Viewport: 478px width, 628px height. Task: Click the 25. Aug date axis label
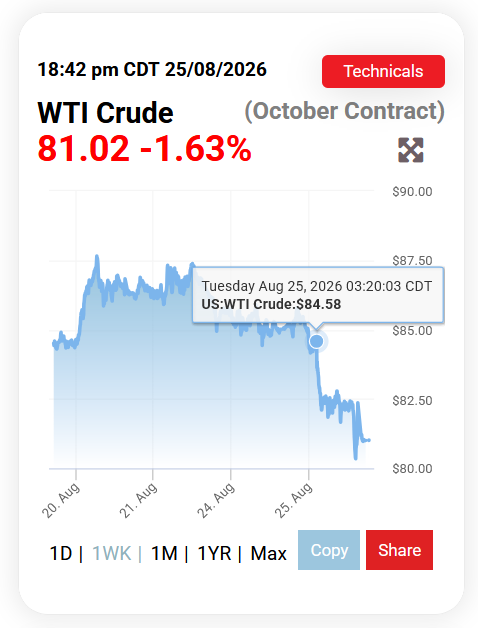point(293,501)
